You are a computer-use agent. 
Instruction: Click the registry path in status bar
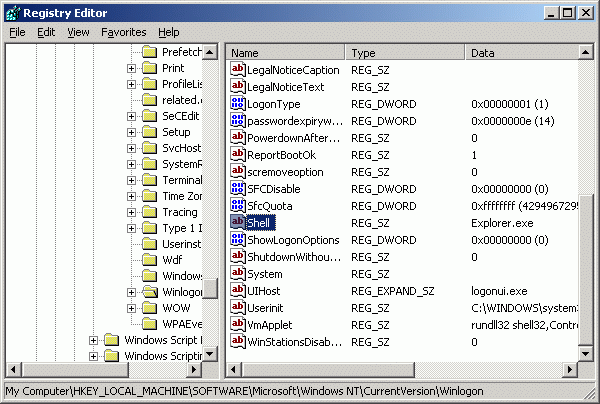(244, 391)
